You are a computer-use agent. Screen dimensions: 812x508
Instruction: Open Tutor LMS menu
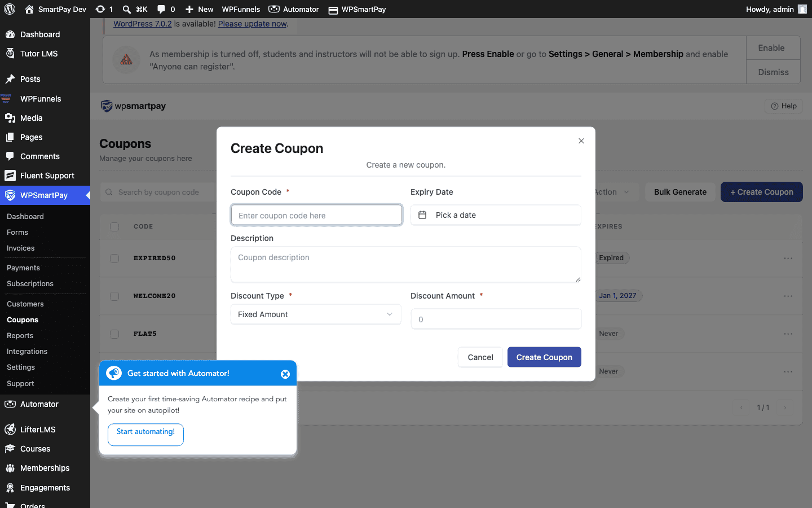click(45, 54)
